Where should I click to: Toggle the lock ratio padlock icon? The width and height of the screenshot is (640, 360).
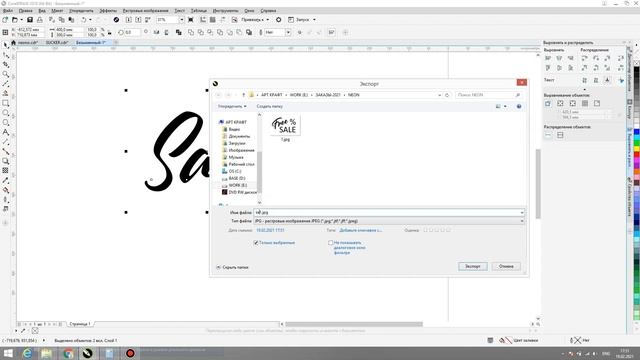point(109,32)
